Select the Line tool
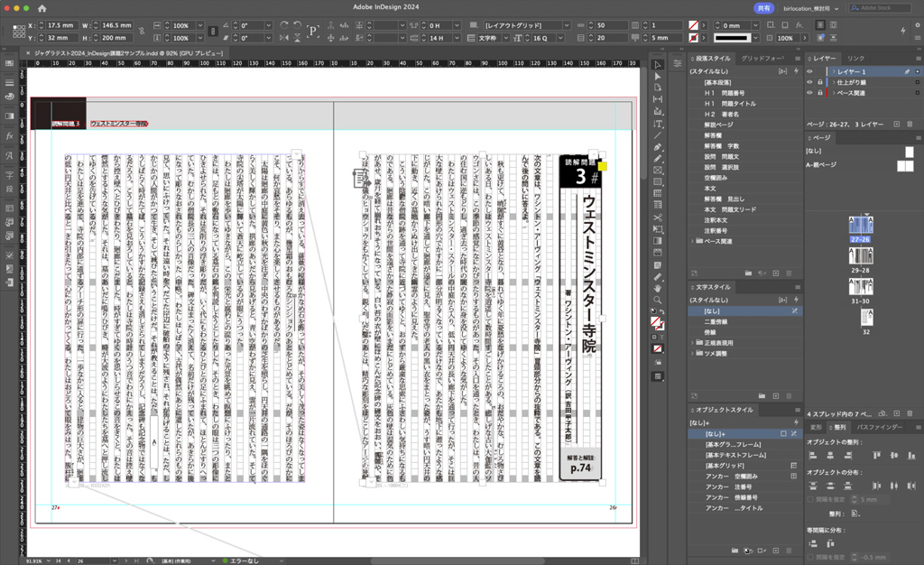924x565 pixels. click(658, 135)
